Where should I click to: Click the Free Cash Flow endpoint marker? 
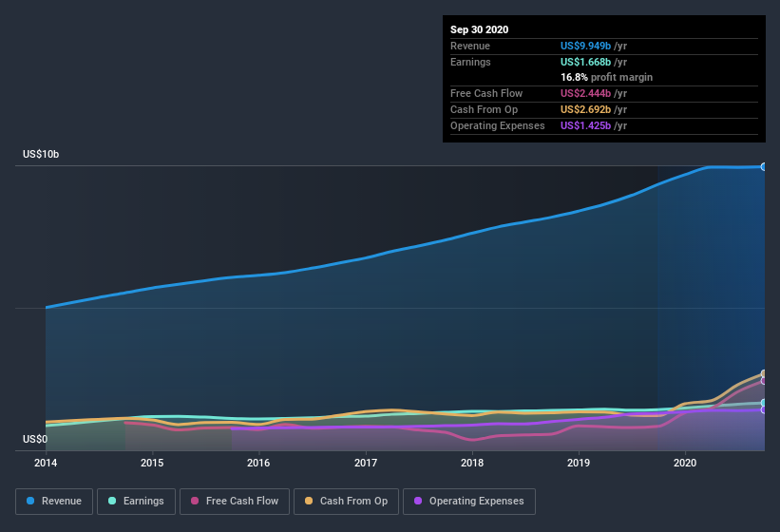pos(764,381)
